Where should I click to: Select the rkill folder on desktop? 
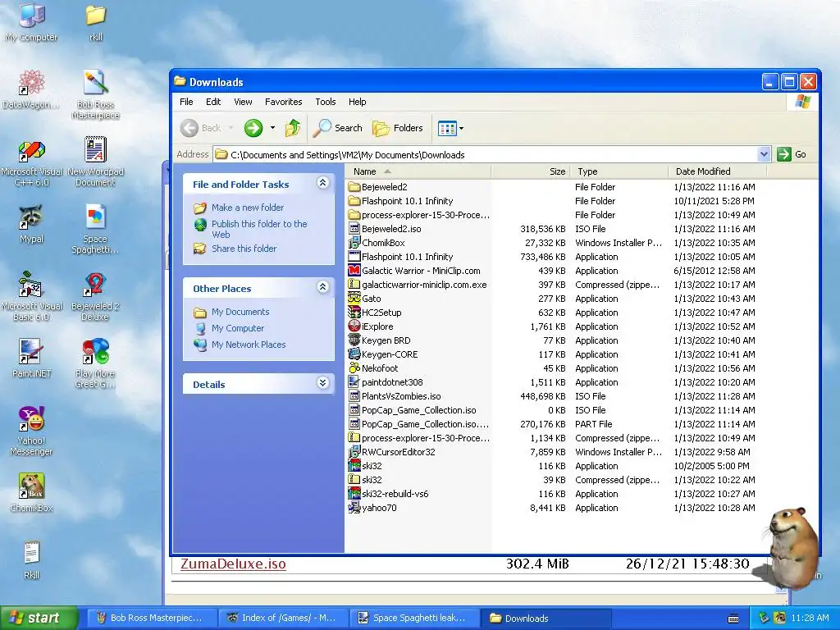click(96, 21)
